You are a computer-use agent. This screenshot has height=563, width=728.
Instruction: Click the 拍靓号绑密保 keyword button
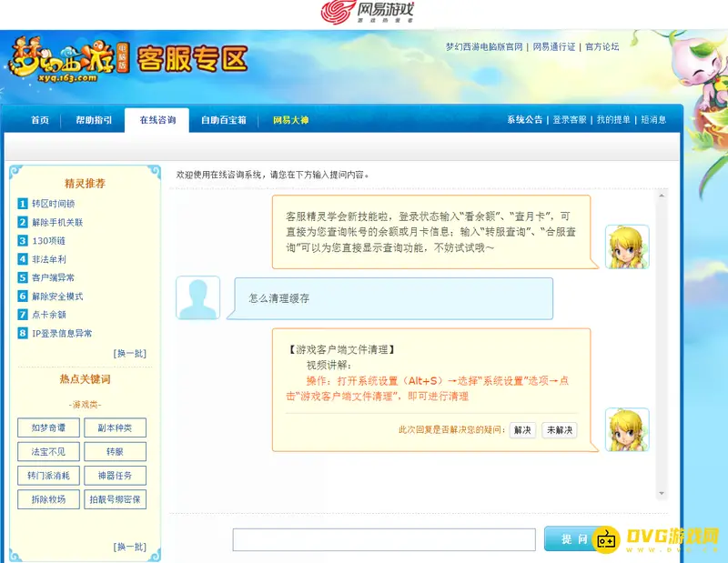(x=116, y=499)
